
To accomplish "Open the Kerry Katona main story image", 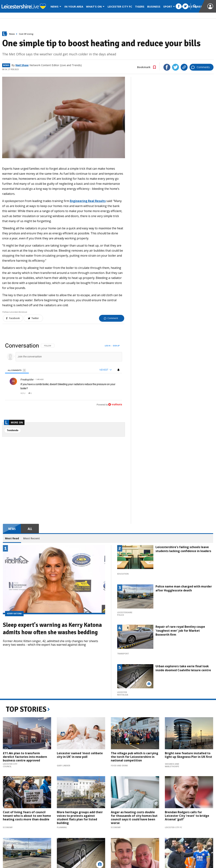I will pyautogui.click(x=54, y=579).
